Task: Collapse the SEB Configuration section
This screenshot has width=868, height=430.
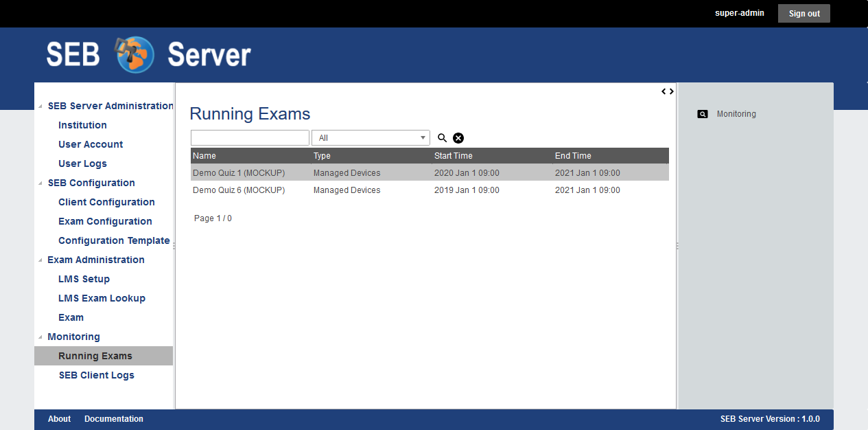Action: (x=40, y=183)
